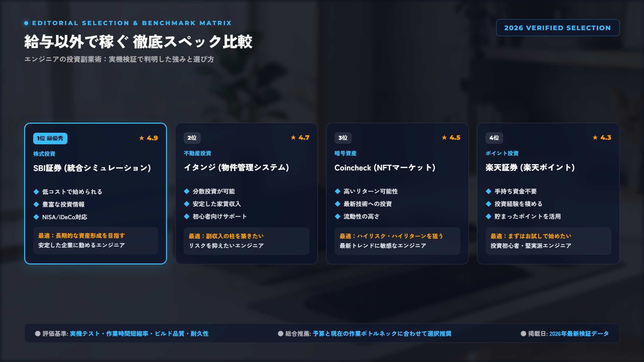The height and width of the screenshot is (362, 644).
Task: Click the diamond bullet next to 最新技術への投資
Action: pyautogui.click(x=338, y=204)
